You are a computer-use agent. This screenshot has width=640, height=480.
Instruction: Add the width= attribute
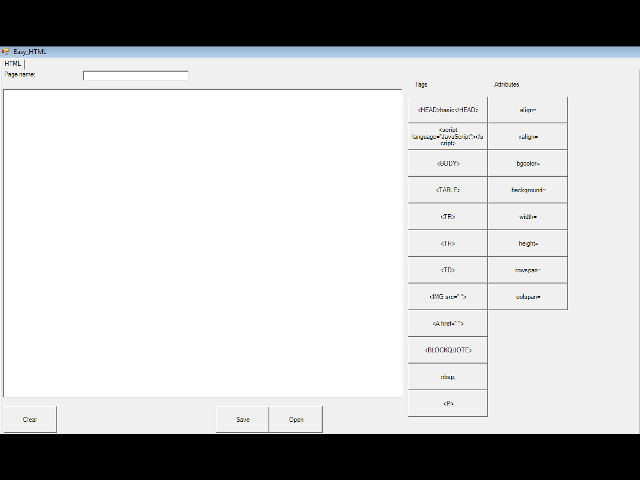click(x=527, y=216)
